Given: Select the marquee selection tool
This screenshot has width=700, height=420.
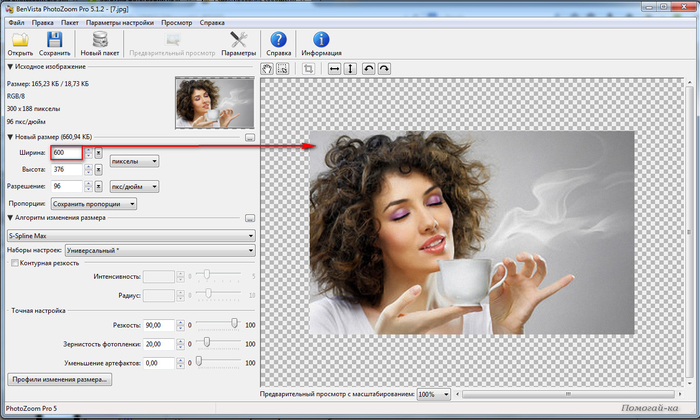Looking at the screenshot, I should pos(283,69).
